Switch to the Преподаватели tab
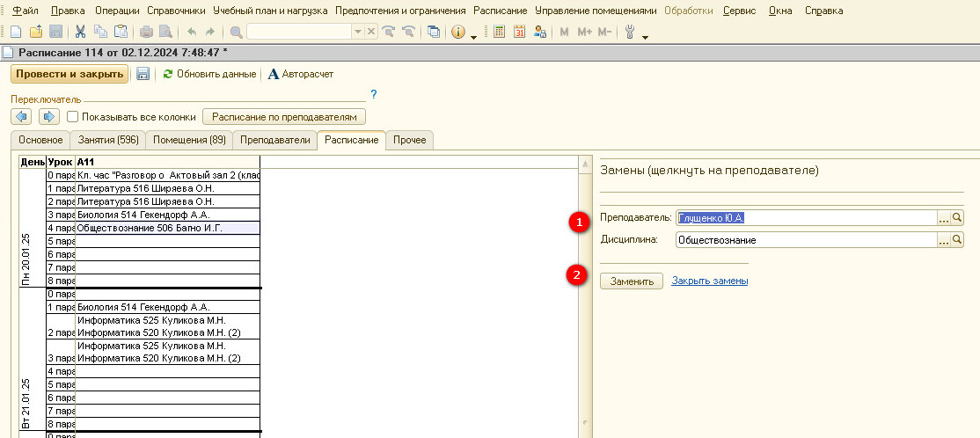This screenshot has width=980, height=438. (x=275, y=140)
